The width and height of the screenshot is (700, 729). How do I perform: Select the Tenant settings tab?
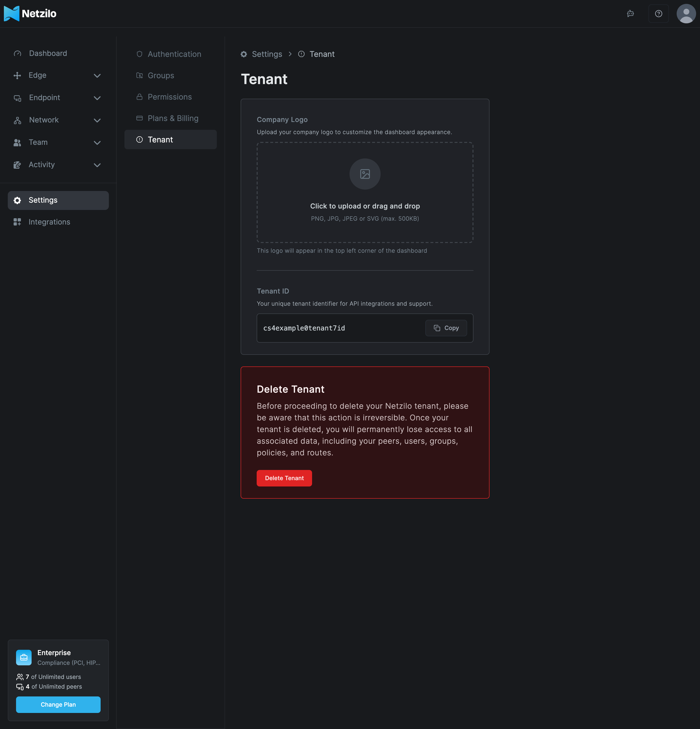(x=170, y=139)
